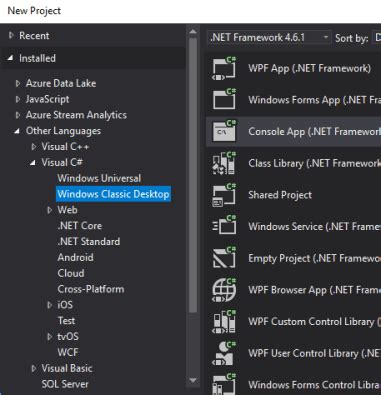
Task: Choose Console App (.NET Framework) template name
Action: [x=314, y=132]
